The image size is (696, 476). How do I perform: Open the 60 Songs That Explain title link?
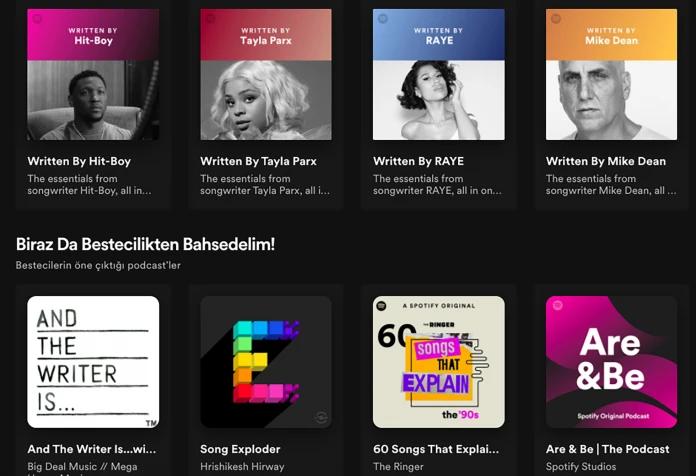coord(436,449)
